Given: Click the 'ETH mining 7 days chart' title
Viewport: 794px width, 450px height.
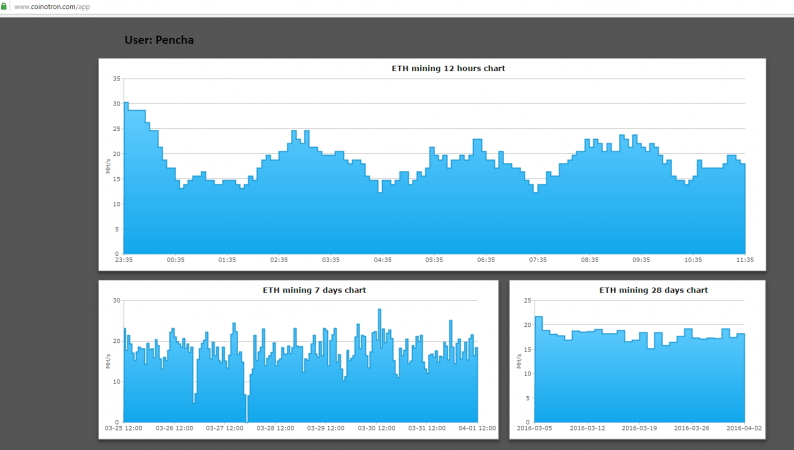Looking at the screenshot, I should click(x=314, y=290).
